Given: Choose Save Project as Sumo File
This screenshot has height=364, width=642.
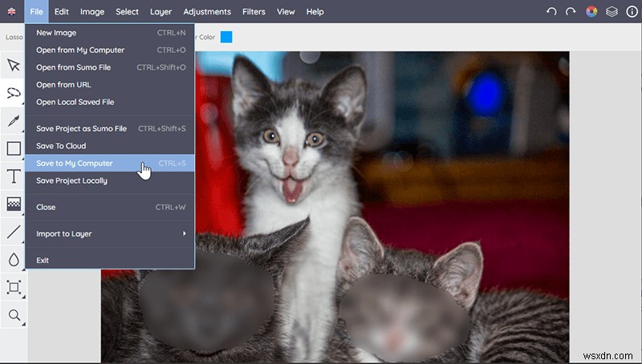Looking at the screenshot, I should [x=110, y=128].
